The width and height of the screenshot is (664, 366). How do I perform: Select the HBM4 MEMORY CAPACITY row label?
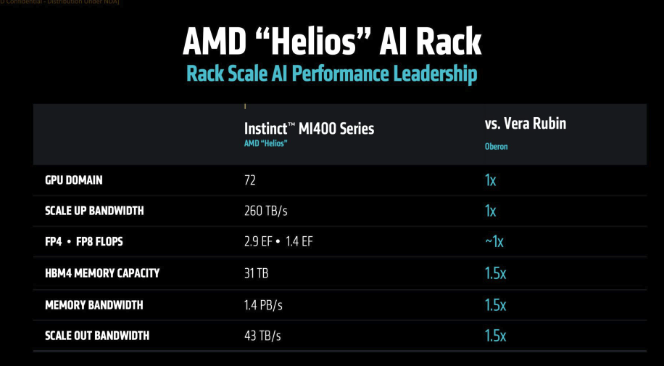tap(102, 273)
